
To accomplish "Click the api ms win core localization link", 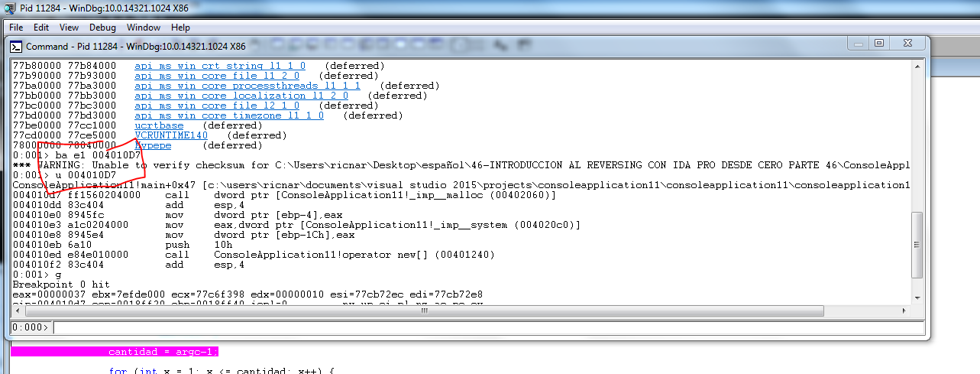I will coord(242,96).
